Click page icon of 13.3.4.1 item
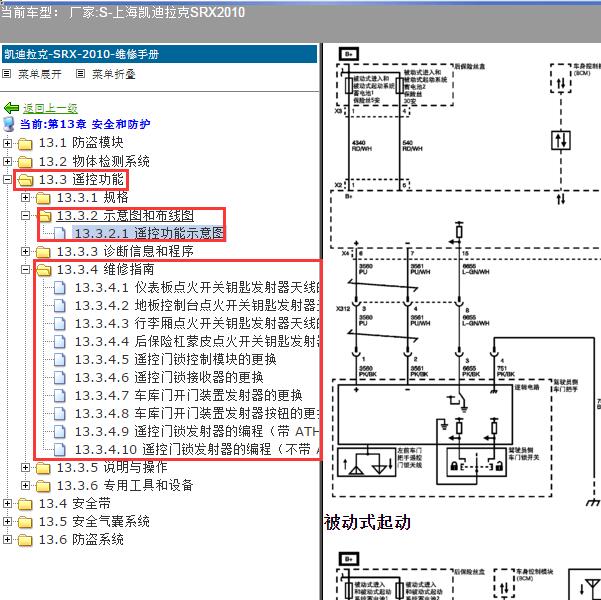The image size is (601, 600). [60, 288]
